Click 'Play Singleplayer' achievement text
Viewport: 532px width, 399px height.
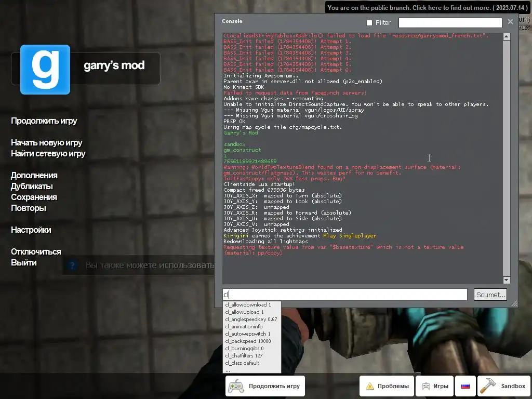coord(350,235)
